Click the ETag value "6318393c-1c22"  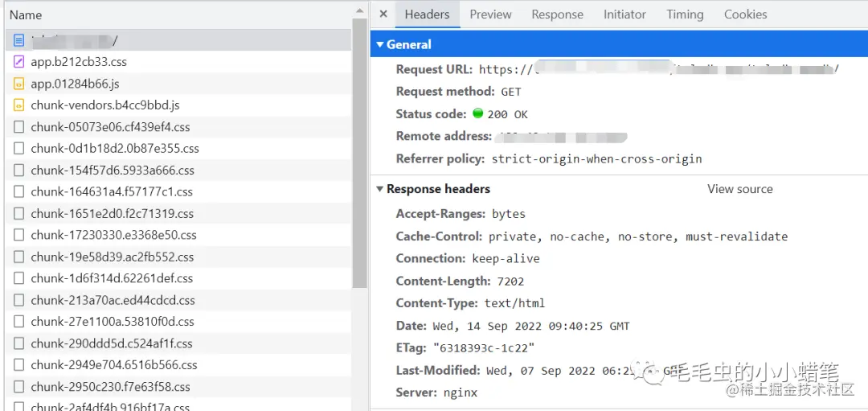(484, 348)
